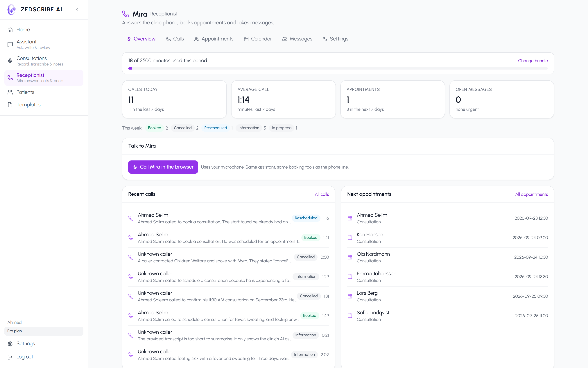Click the Calls Today stat card

174,99
